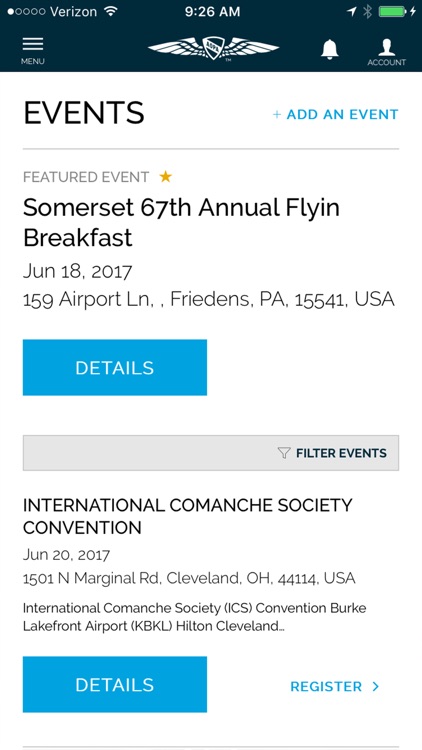Tap the chevron next to REGISTER

coord(376,686)
